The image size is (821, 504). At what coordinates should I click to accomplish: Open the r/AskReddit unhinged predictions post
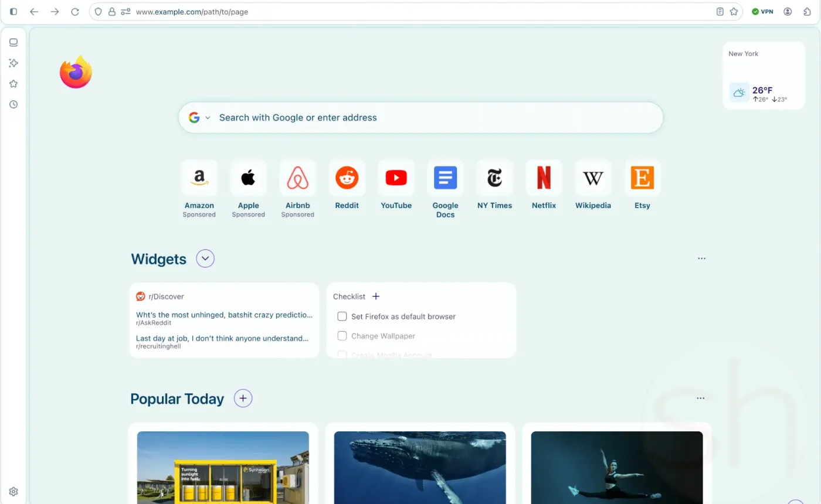click(x=224, y=315)
